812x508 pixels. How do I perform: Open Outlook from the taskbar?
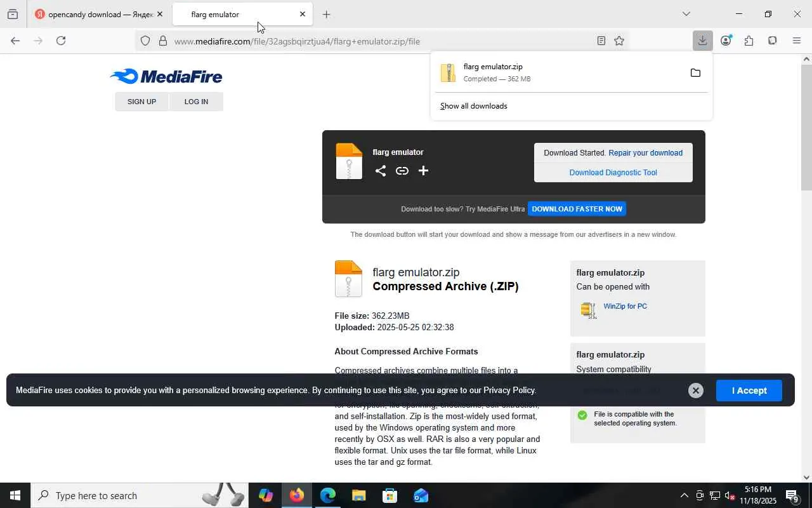(x=421, y=495)
